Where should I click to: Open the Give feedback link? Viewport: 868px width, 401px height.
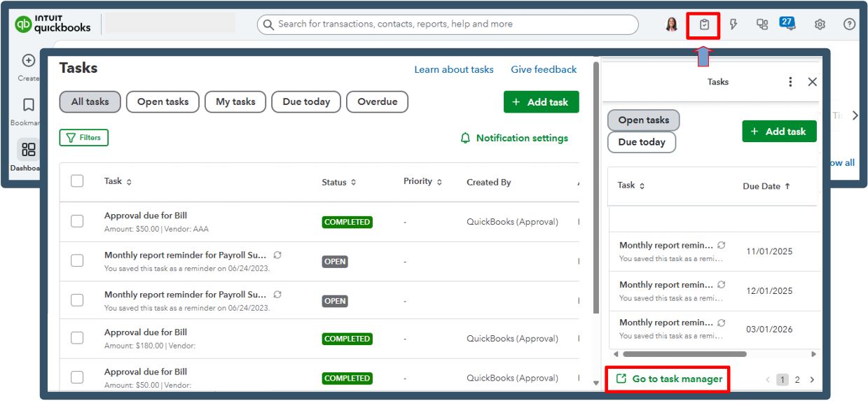tap(544, 69)
